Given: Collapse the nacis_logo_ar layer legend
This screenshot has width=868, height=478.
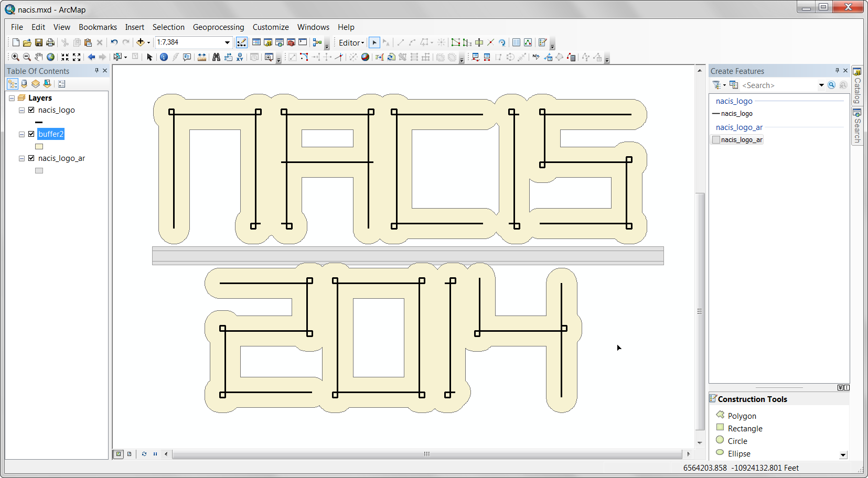Looking at the screenshot, I should [22, 158].
